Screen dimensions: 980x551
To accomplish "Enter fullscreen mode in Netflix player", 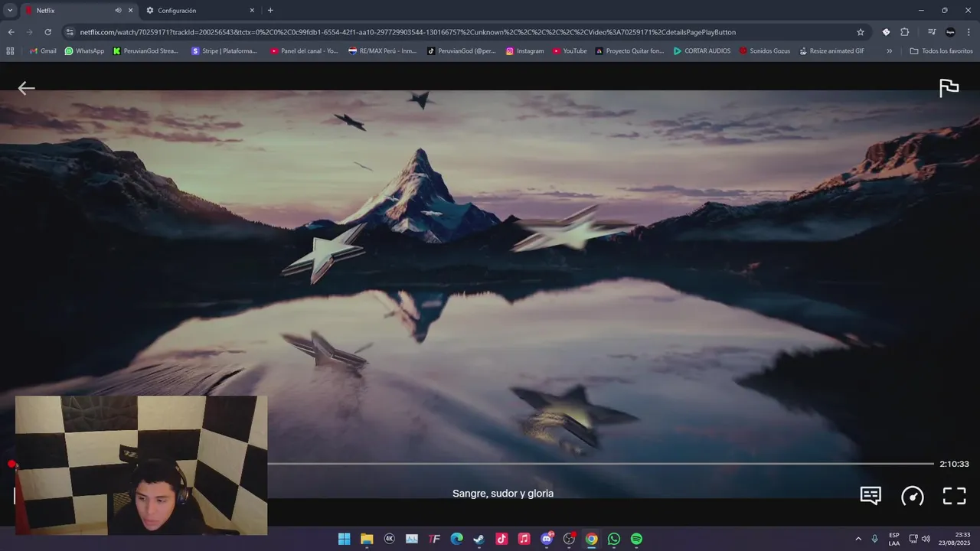I will click(954, 496).
